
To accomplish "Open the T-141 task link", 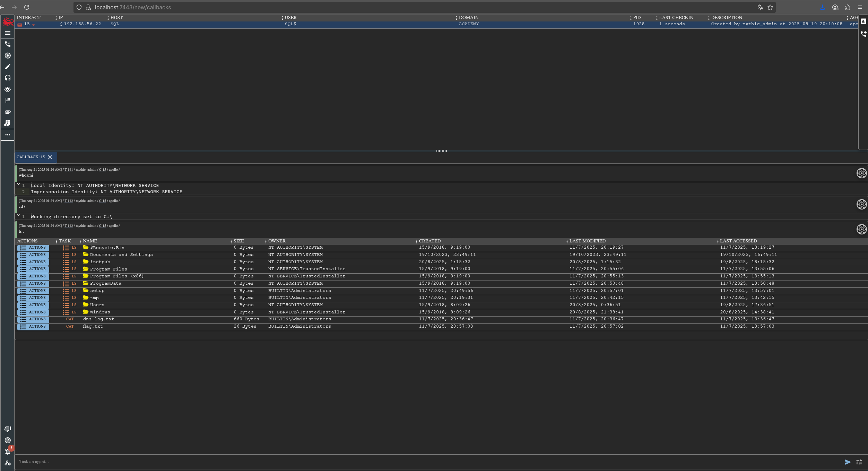I will 69,170.
